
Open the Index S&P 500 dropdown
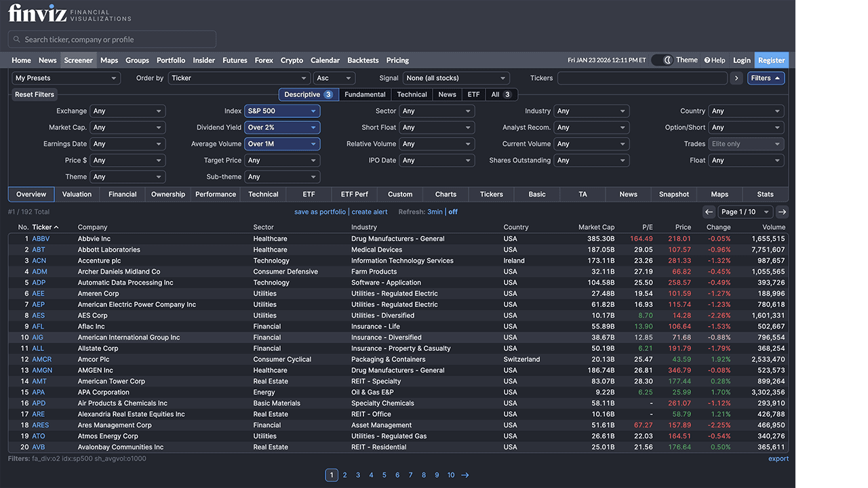[x=282, y=110]
